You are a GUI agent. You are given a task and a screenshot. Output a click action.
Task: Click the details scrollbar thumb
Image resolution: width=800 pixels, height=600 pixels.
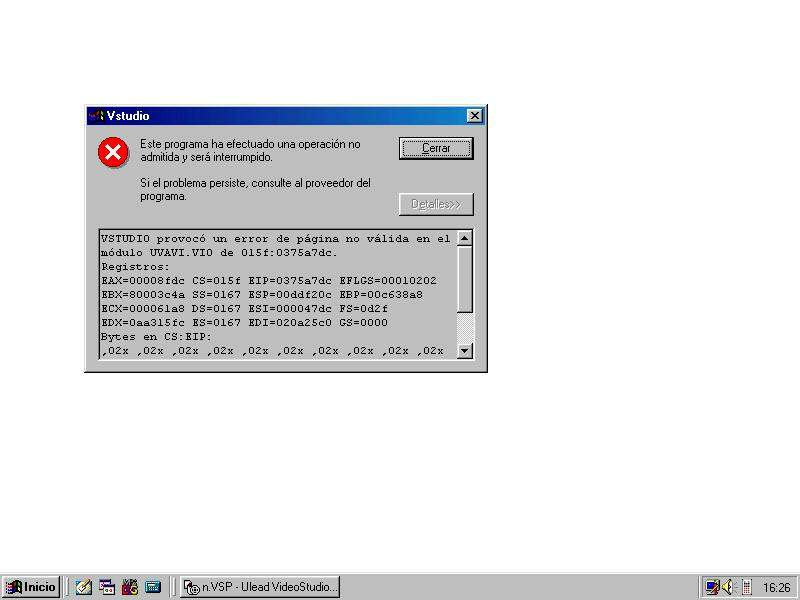pos(465,280)
